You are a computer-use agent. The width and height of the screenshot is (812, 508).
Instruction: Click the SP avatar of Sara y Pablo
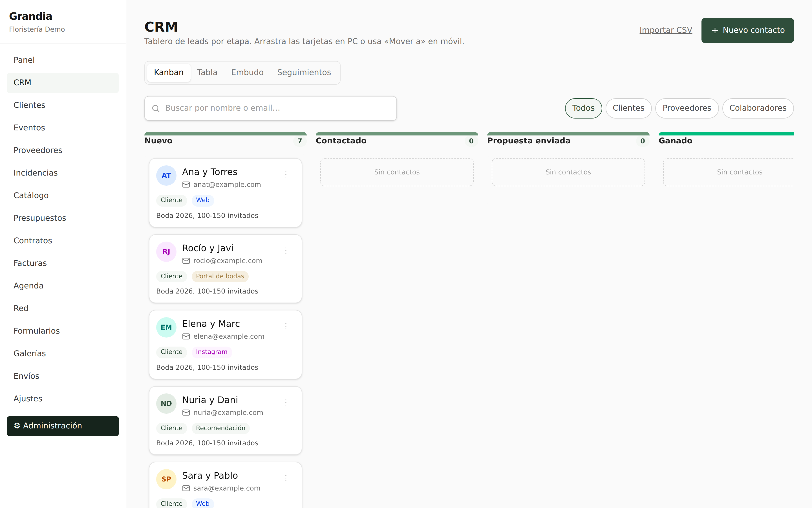[x=166, y=479]
